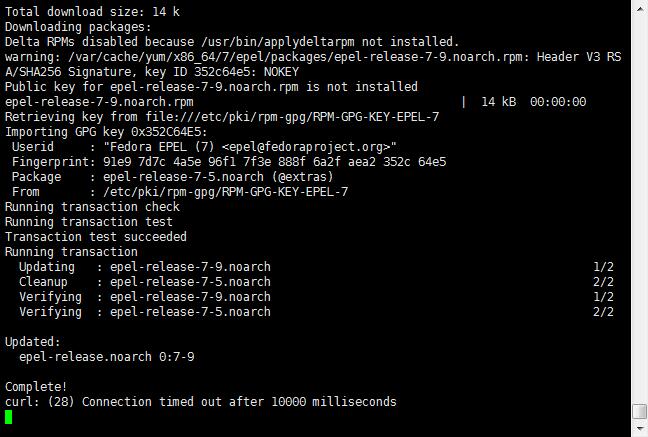
Task: Click 'Importing GPG key 0x352C64E5:' line
Action: [106, 132]
